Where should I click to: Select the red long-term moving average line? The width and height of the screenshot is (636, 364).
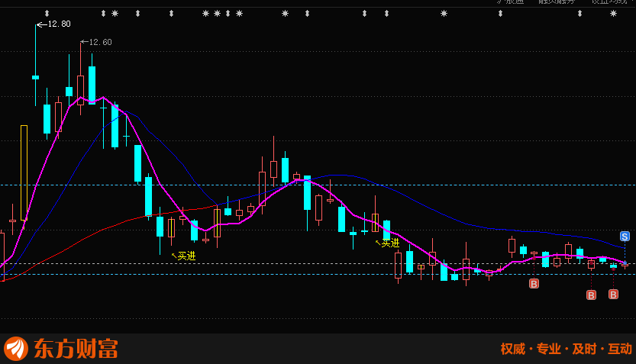tap(102, 230)
